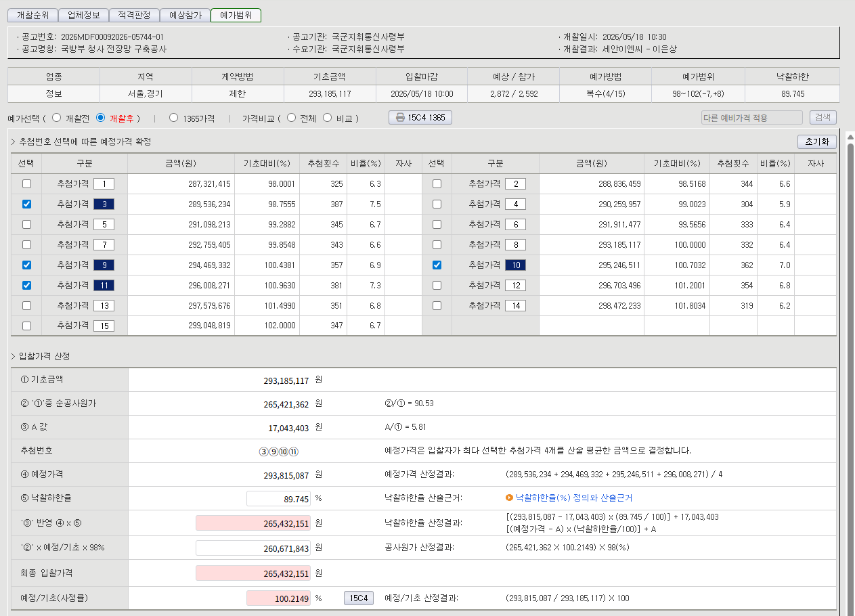Image resolution: width=855 pixels, height=616 pixels.
Task: Focus the 다른 예비가격 적용 input field
Action: click(x=751, y=118)
